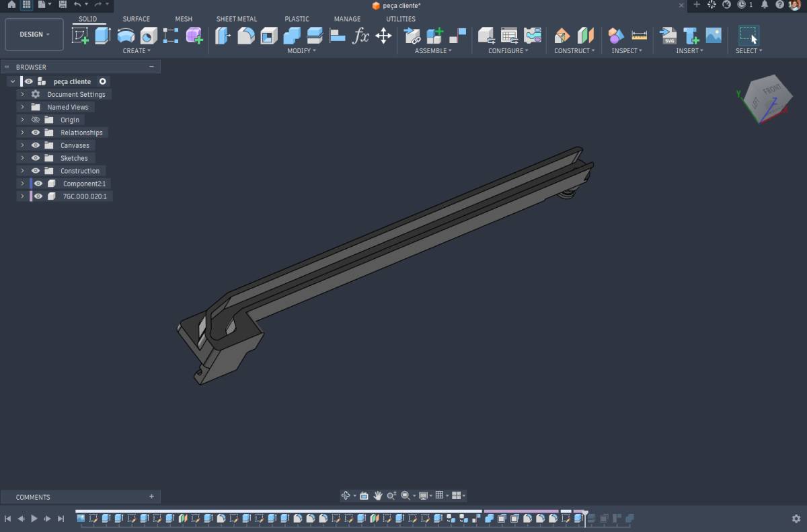The width and height of the screenshot is (807, 532).
Task: Expand the Construction folder
Action: coord(22,171)
